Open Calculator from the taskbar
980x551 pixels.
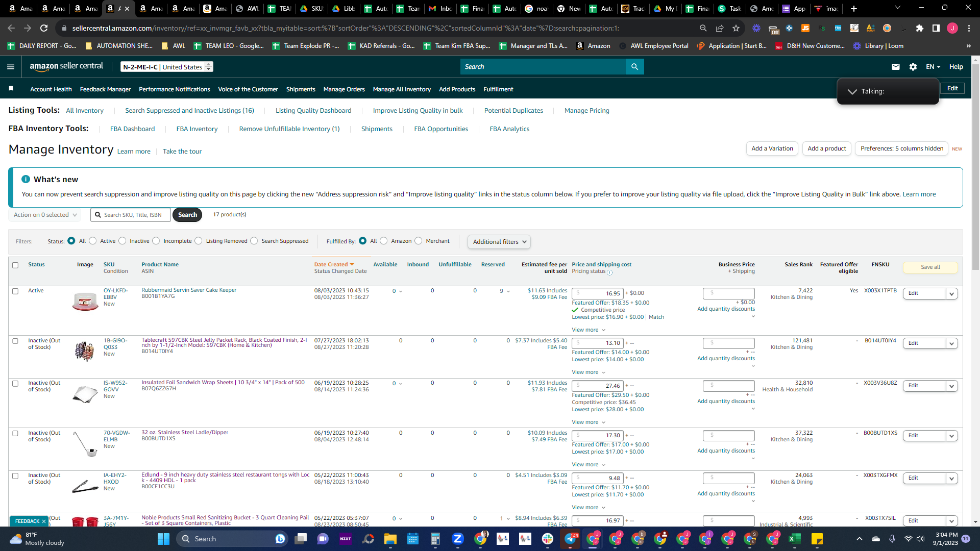tap(435, 539)
